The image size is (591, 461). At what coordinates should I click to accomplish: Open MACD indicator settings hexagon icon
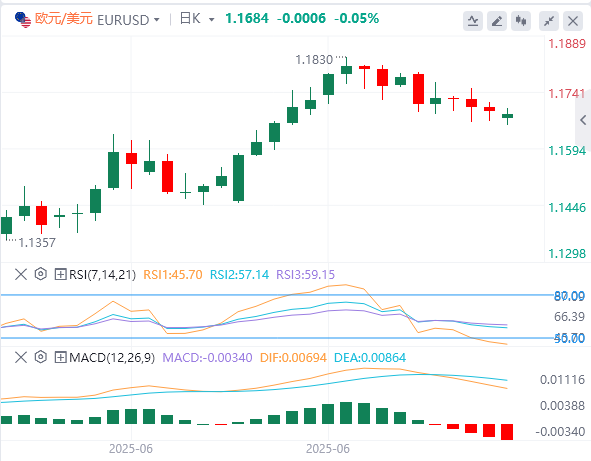pyautogui.click(x=41, y=357)
